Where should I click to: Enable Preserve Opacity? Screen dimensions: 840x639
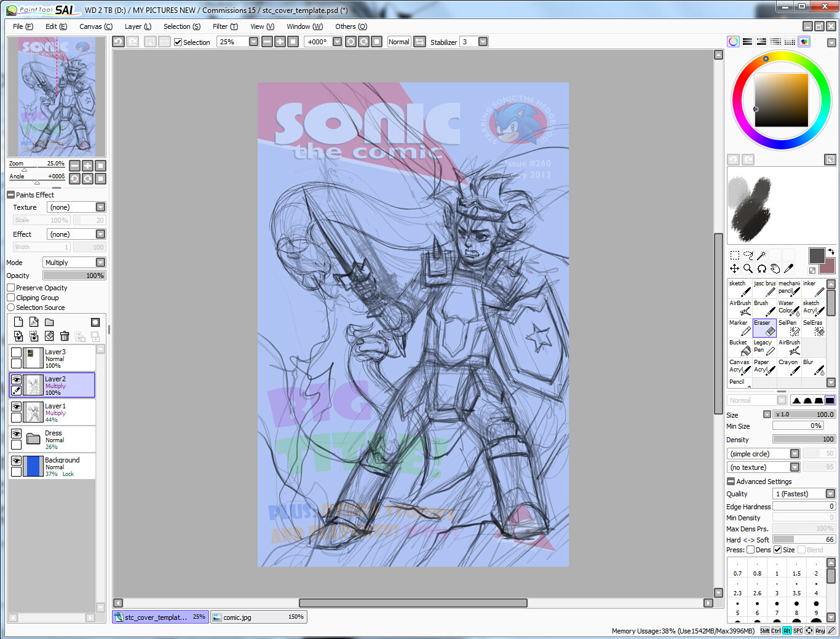(10, 288)
